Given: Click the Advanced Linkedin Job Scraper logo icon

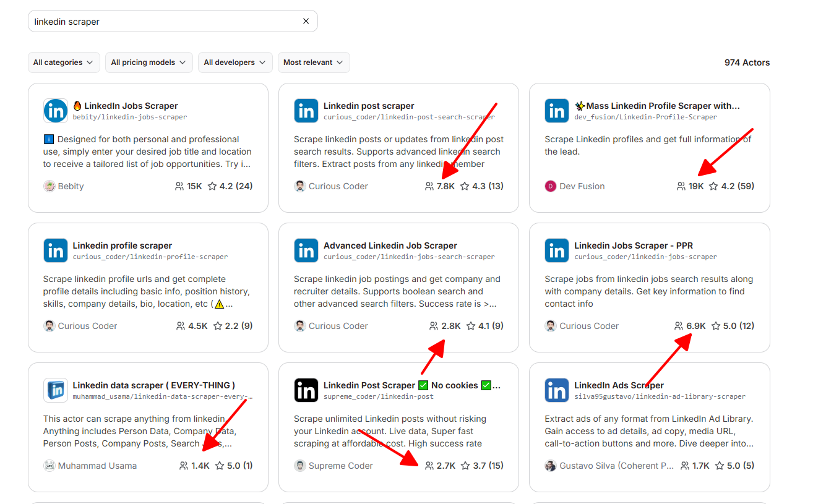Looking at the screenshot, I should tap(306, 250).
